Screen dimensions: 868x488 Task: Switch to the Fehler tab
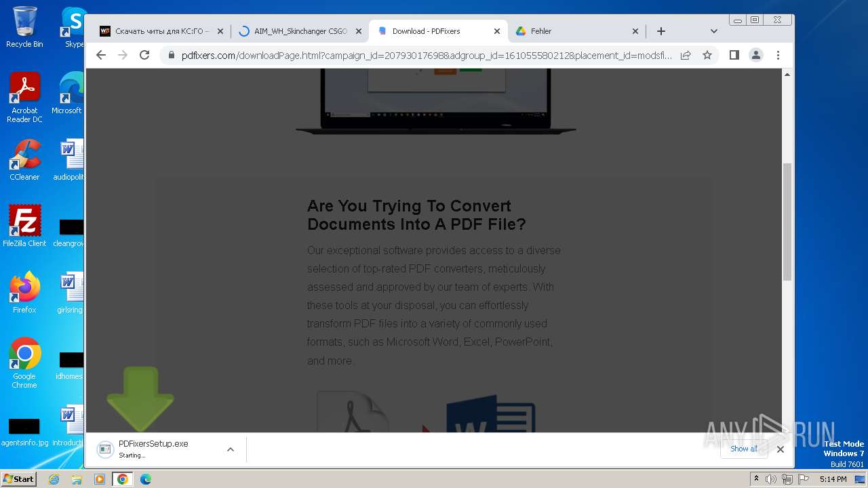(576, 31)
